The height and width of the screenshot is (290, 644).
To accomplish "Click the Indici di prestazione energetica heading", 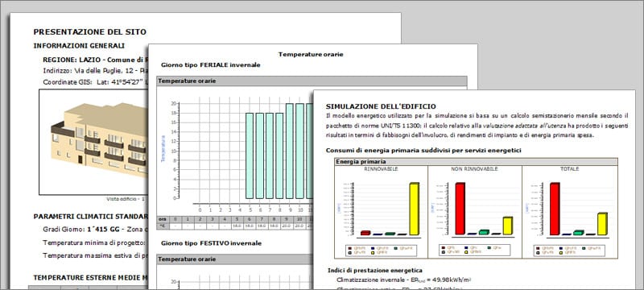I will [x=375, y=271].
